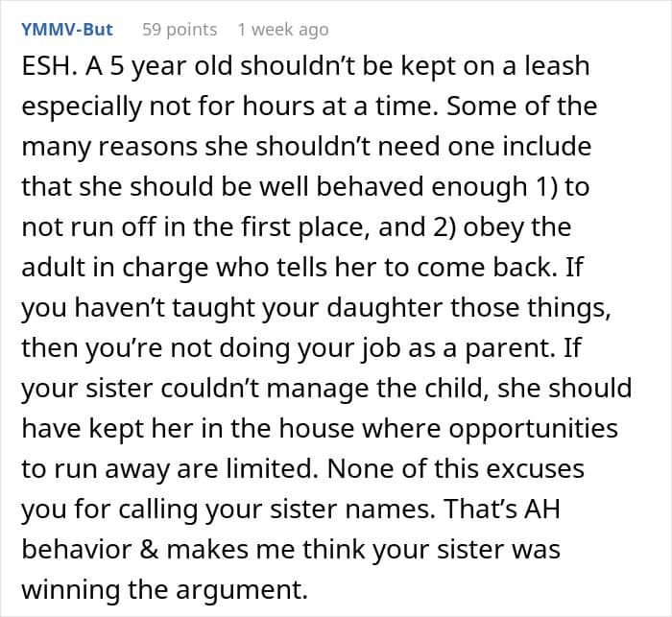This screenshot has height=617, width=672.
Task: Click the text 'That's AH' in the comment
Action: pos(502,510)
